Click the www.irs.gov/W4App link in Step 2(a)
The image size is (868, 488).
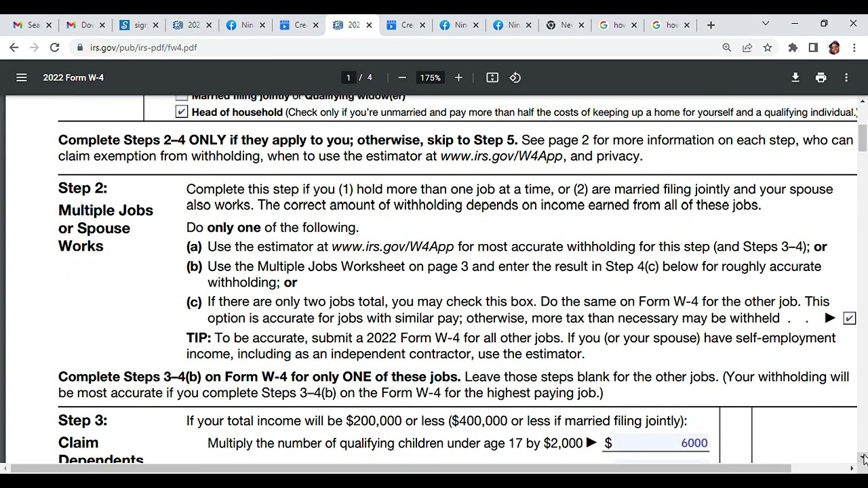(x=393, y=247)
